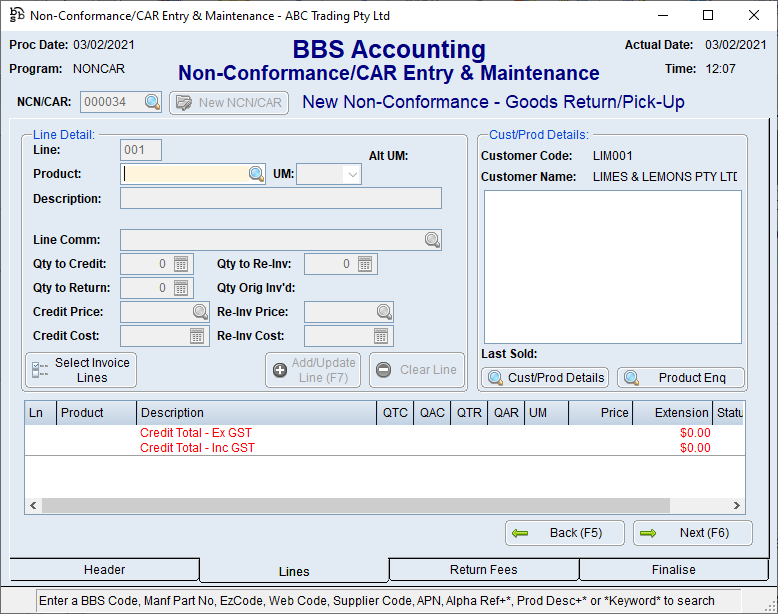The width and height of the screenshot is (778, 614).
Task: Open calculator icon for Qty to Return
Action: coord(181,288)
